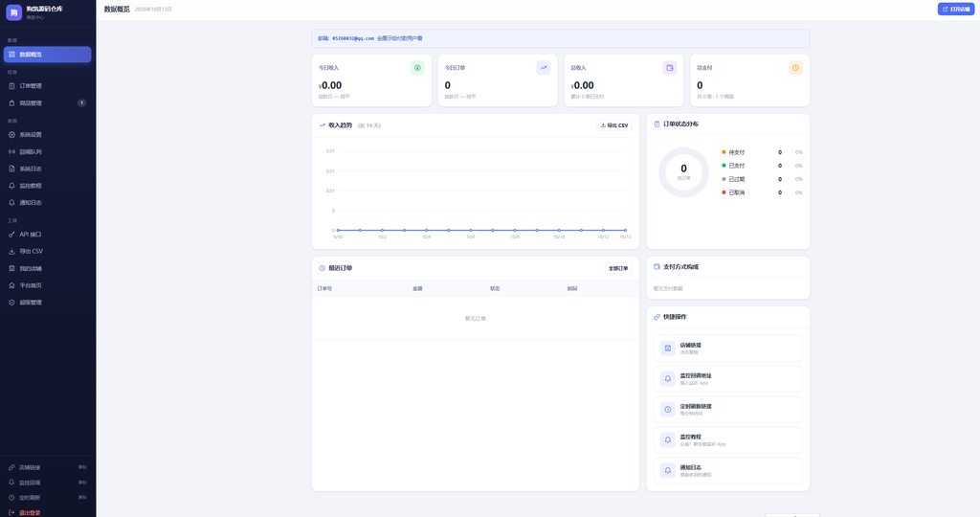
Task: Click the 全部订单 button
Action: (618, 268)
